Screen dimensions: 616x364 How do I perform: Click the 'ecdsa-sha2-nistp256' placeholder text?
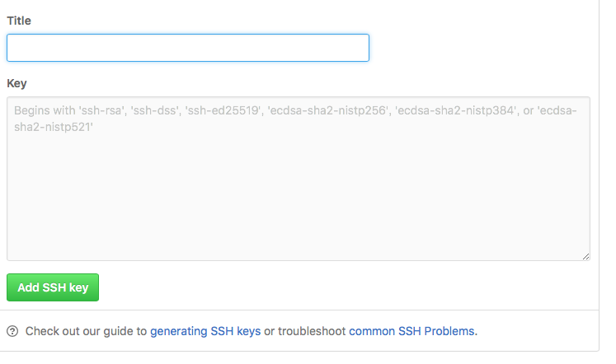click(x=323, y=112)
